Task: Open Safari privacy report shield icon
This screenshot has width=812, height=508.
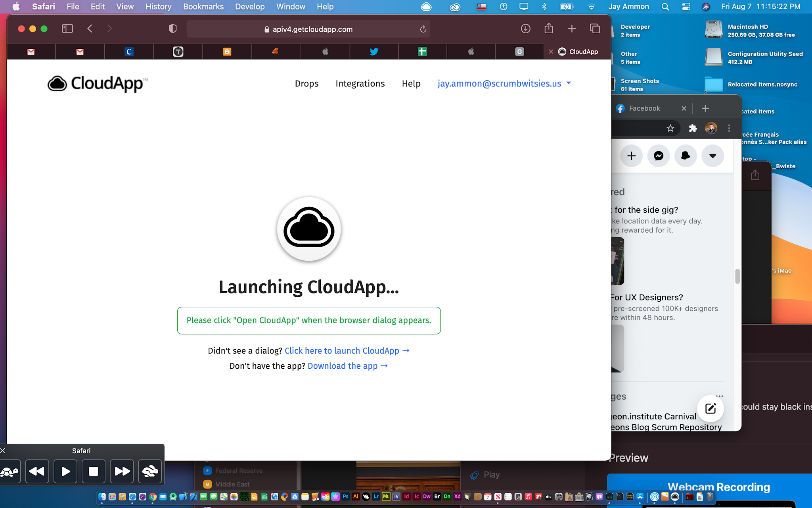Action: point(172,29)
